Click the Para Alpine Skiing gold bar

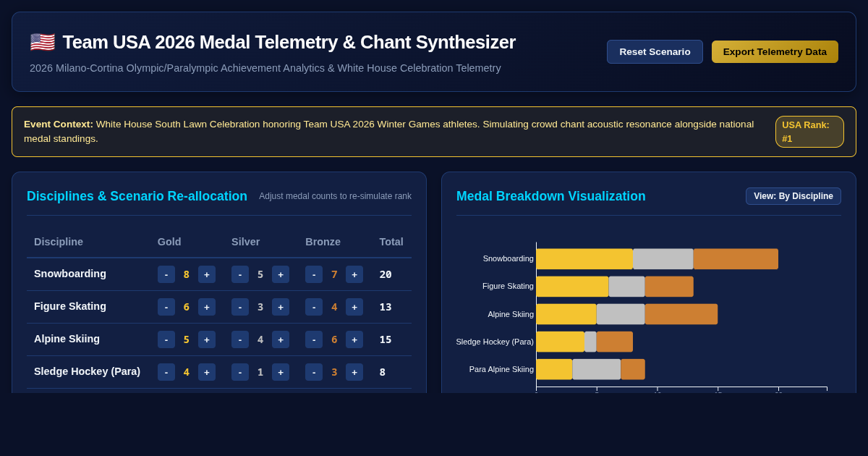pyautogui.click(x=555, y=369)
